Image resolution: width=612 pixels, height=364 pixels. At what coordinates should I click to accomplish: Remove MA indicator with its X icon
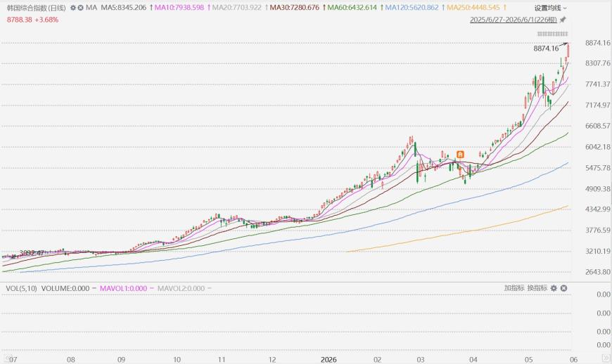[80, 8]
